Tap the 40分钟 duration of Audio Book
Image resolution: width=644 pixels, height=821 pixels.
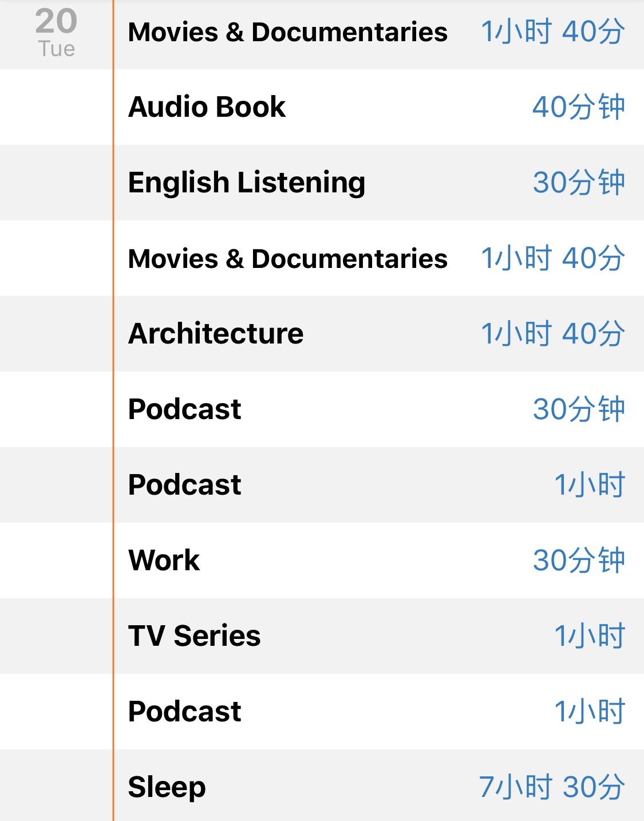click(578, 107)
